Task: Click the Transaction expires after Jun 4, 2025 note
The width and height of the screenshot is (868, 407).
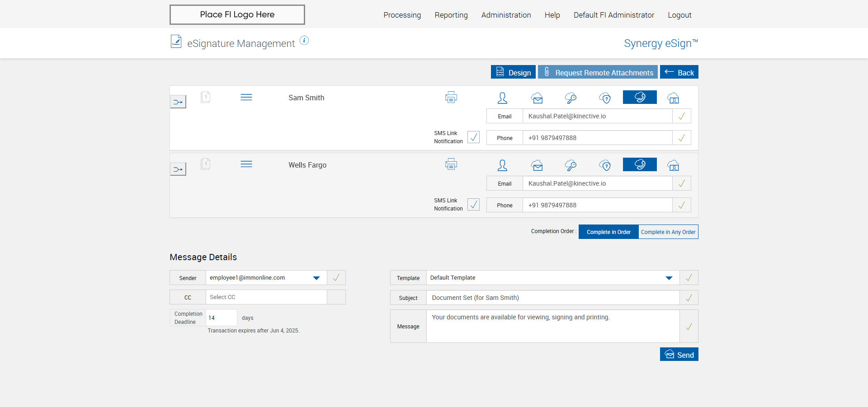Action: pos(254,331)
